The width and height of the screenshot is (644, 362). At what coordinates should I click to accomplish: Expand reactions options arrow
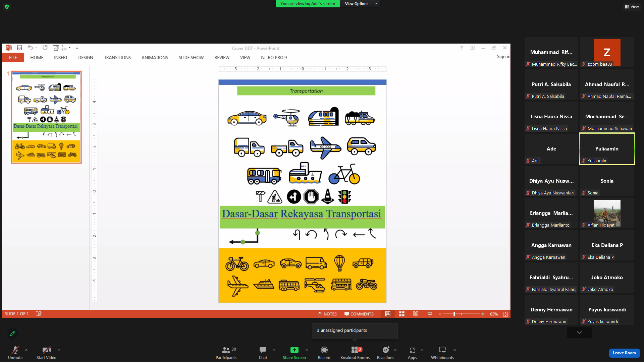[395, 350]
